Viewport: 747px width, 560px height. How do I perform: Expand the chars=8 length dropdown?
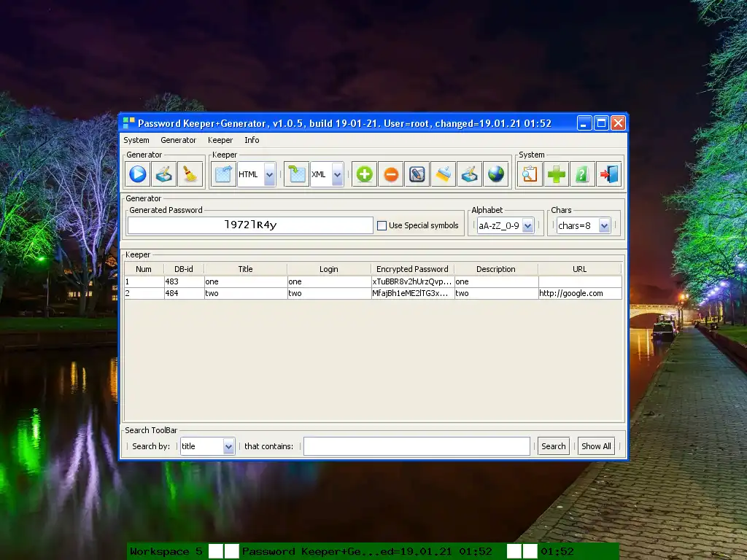(604, 226)
